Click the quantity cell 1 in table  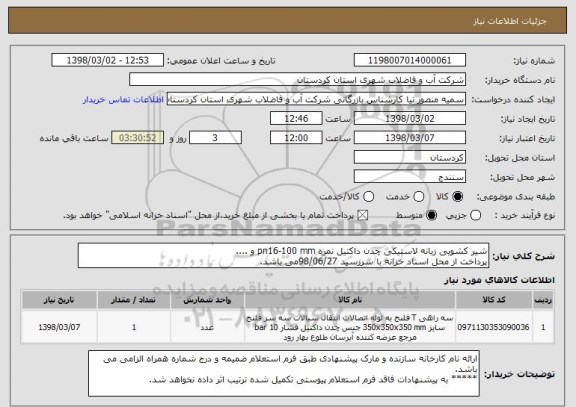tap(134, 327)
